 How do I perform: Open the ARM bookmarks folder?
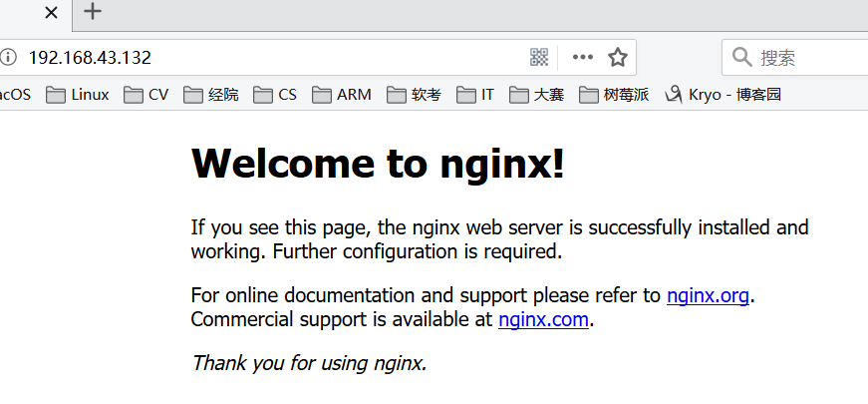(342, 95)
